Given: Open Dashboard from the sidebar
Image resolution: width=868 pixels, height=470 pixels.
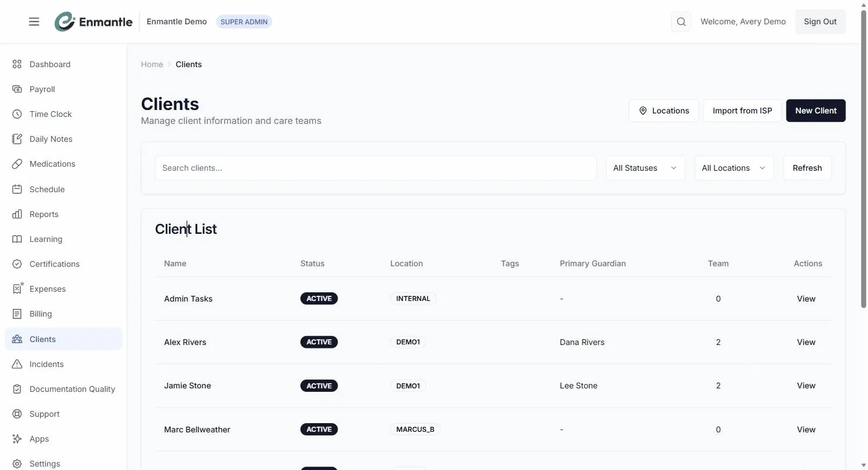Looking at the screenshot, I should click(x=63, y=64).
